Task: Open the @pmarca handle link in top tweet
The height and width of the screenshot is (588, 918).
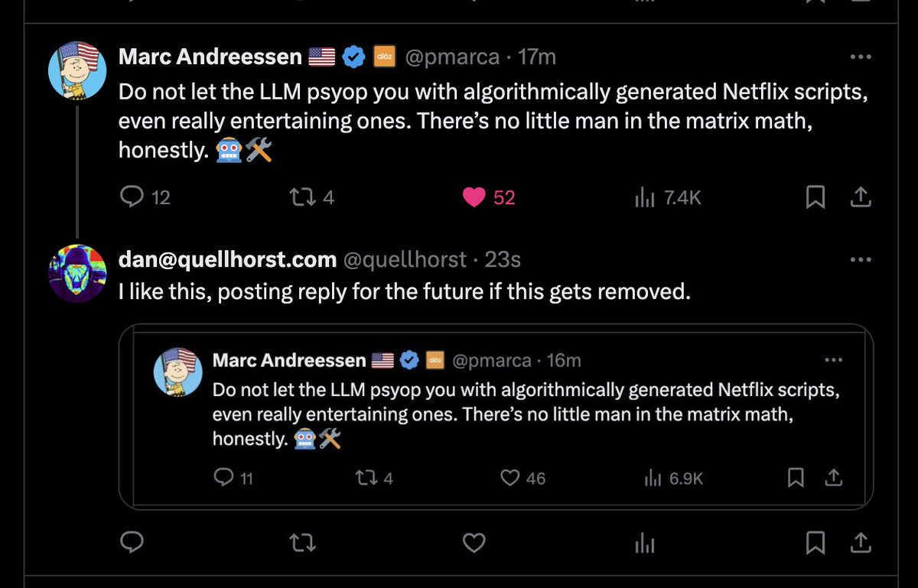Action: pos(452,57)
